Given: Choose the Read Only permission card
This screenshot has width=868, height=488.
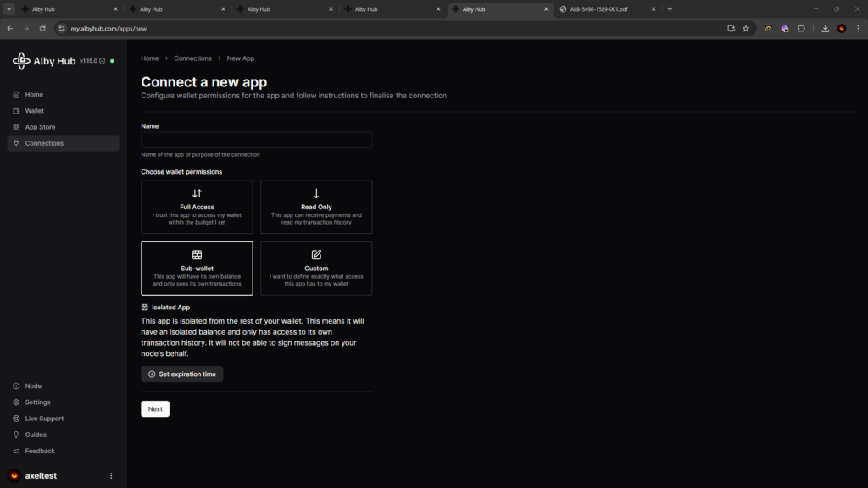Looking at the screenshot, I should [x=316, y=206].
